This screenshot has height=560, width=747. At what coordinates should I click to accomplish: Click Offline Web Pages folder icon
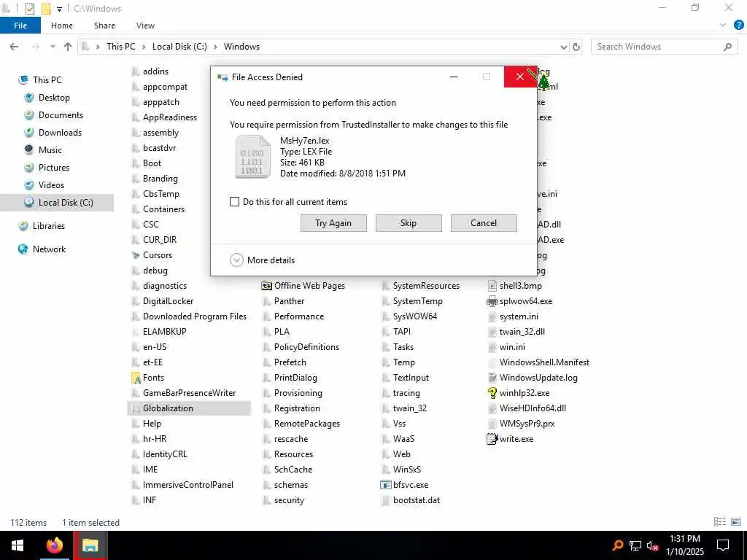tap(267, 286)
